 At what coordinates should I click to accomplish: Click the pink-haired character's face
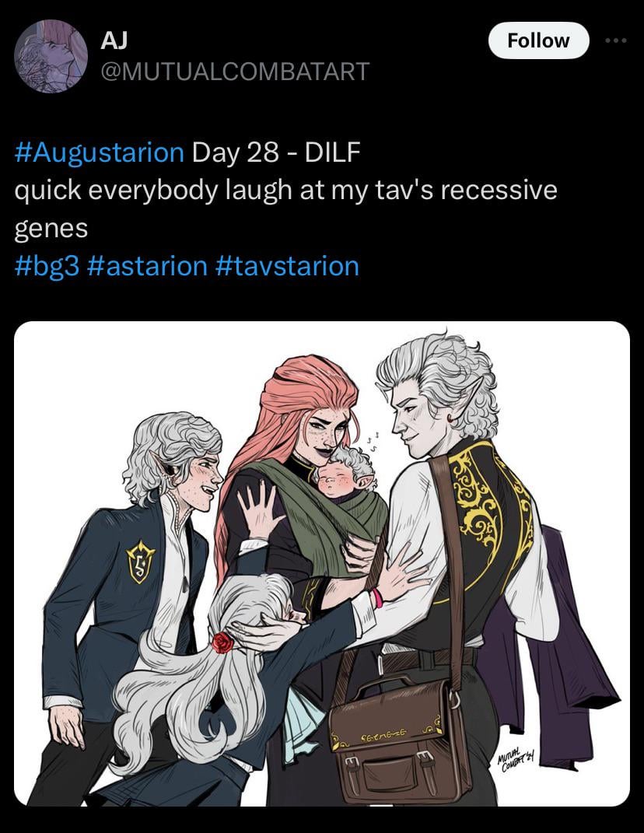tap(322, 435)
